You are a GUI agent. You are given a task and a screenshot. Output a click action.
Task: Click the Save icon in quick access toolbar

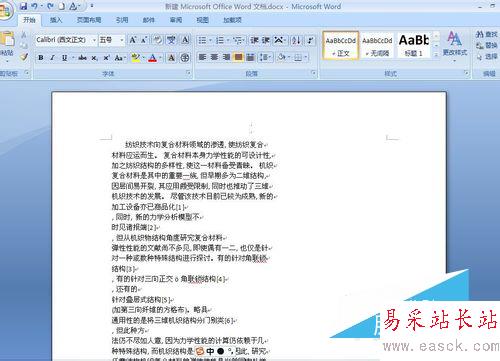23,6
